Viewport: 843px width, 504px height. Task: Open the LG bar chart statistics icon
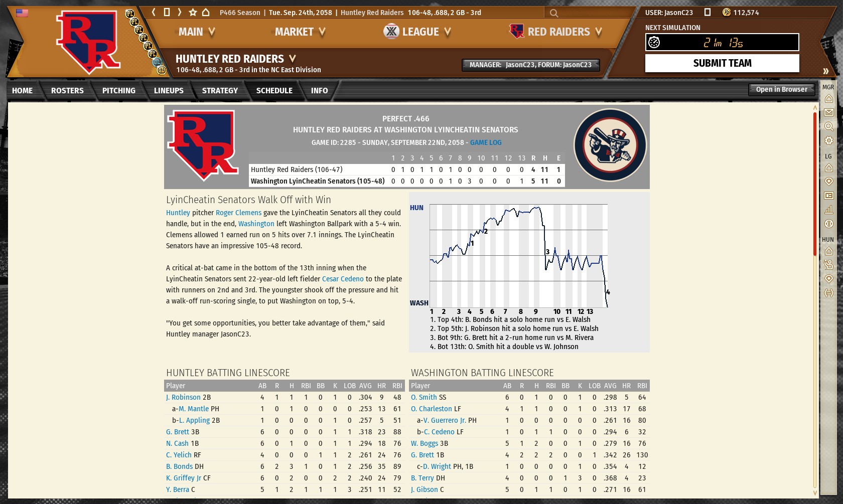click(x=829, y=210)
